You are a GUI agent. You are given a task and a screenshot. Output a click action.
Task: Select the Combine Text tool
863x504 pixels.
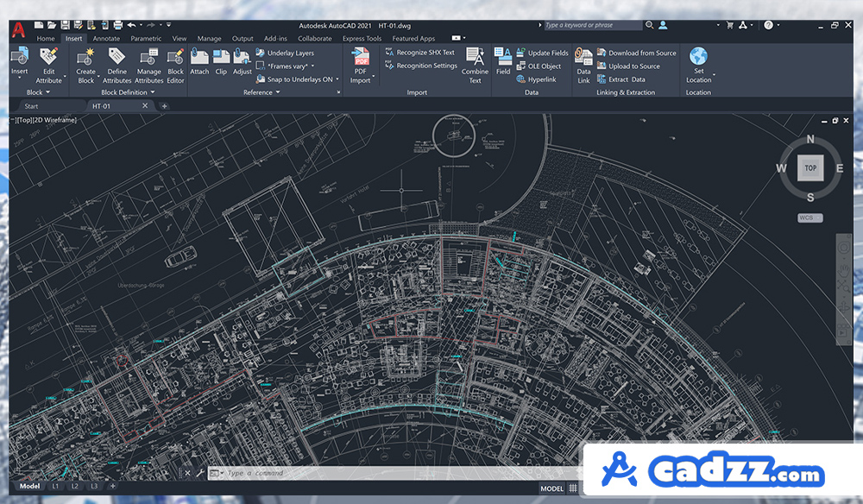(475, 65)
